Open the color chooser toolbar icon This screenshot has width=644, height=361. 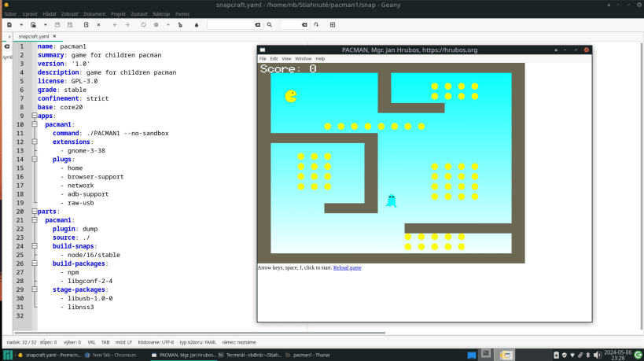coord(197,24)
